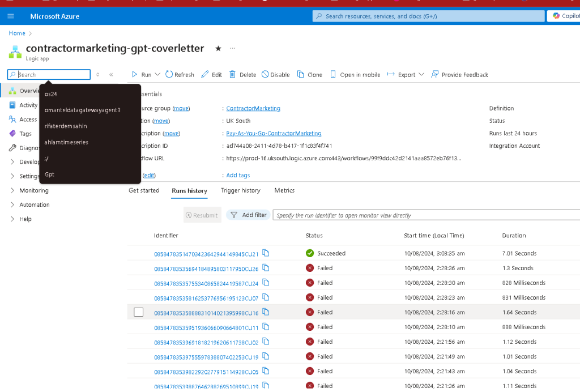Image resolution: width=580 pixels, height=392 pixels.
Task: Click Open in mobile in the toolbar
Action: [355, 74]
